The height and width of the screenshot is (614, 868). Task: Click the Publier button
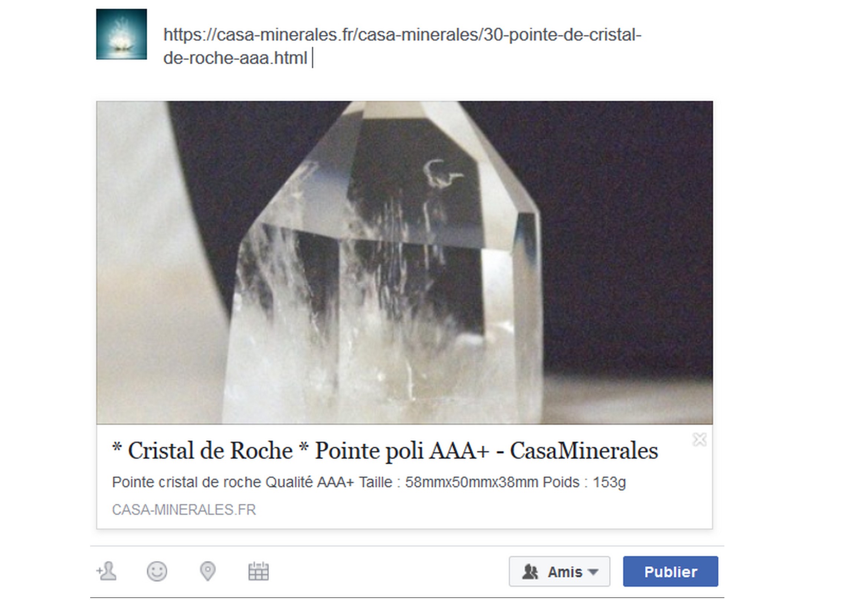coord(671,571)
